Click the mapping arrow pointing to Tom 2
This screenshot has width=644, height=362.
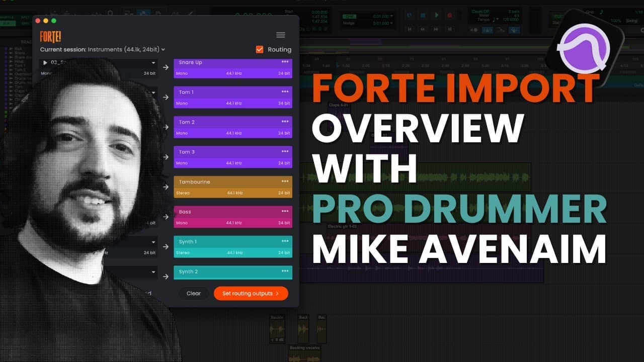pyautogui.click(x=166, y=127)
